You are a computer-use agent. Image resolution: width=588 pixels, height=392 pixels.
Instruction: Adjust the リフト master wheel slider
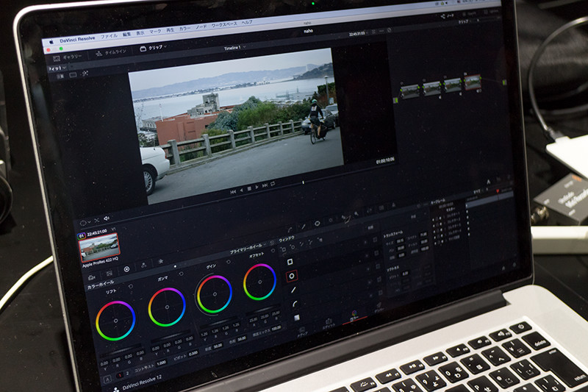[x=121, y=350]
